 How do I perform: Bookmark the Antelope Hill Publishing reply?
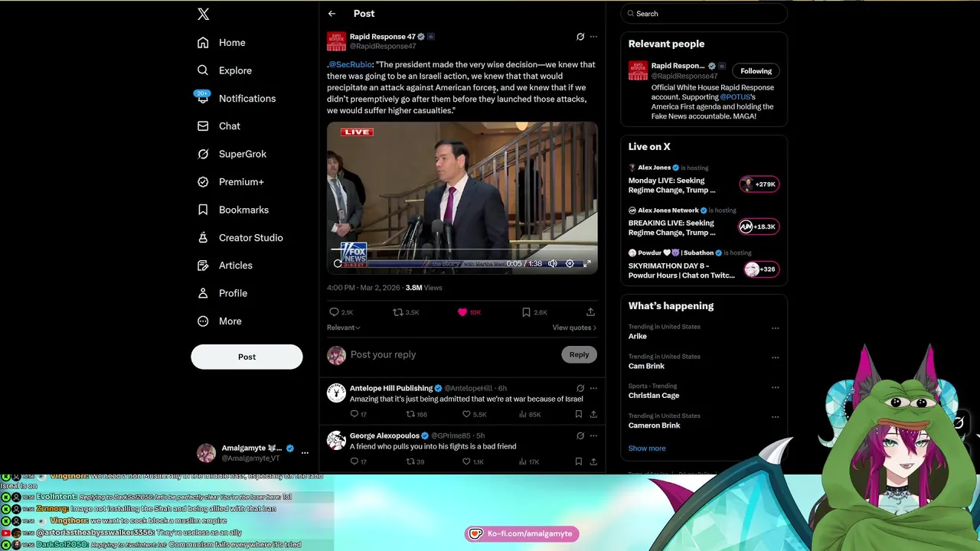(579, 414)
